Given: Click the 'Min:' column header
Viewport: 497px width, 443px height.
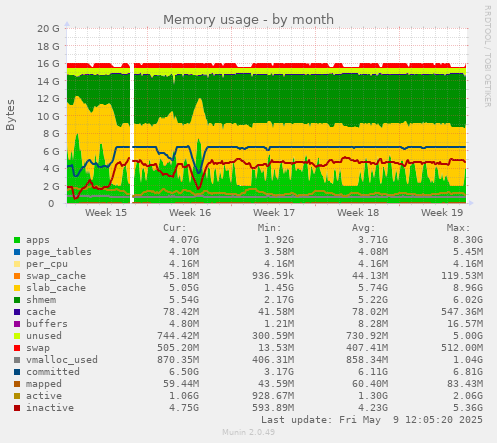Looking at the screenshot, I should 269,228.
